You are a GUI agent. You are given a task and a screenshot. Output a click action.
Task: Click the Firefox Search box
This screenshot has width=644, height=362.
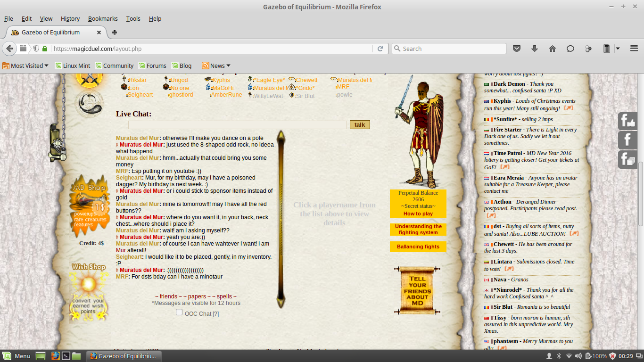click(449, 49)
